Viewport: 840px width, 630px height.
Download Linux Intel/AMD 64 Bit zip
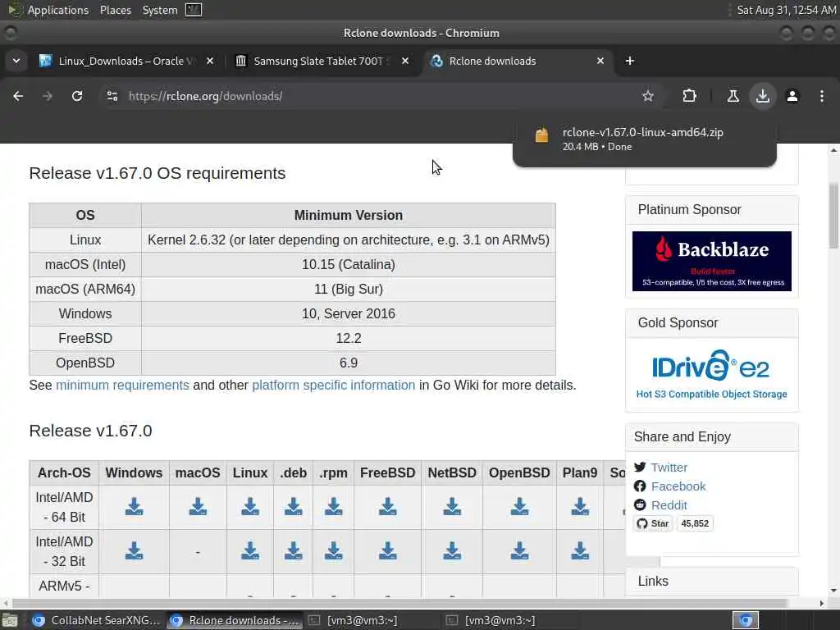(x=250, y=507)
